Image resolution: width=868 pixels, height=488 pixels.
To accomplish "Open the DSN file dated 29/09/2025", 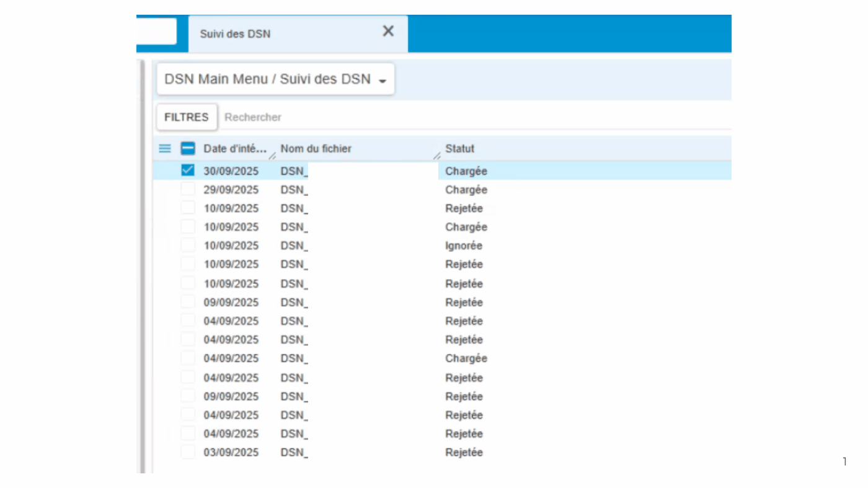I will coord(294,190).
